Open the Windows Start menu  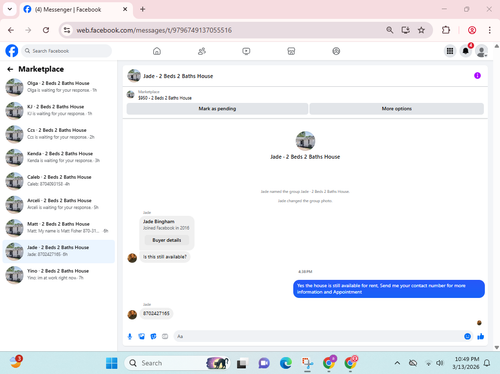[112, 363]
